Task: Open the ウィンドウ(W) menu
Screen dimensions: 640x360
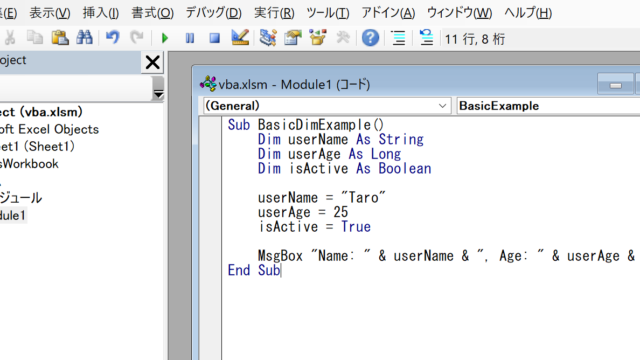Action: 460,13
